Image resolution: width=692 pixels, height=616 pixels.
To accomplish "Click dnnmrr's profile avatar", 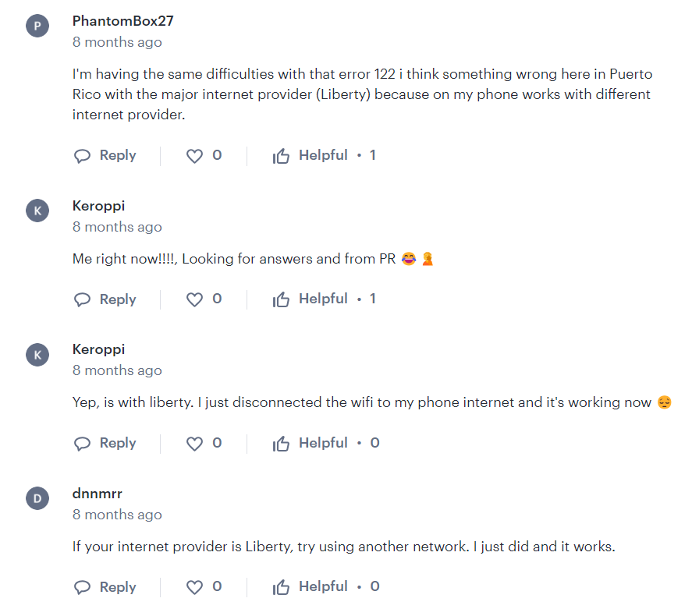I will tap(37, 498).
